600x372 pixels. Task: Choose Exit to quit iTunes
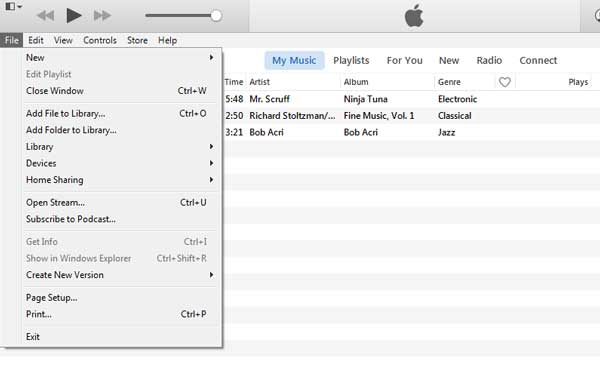(119, 337)
